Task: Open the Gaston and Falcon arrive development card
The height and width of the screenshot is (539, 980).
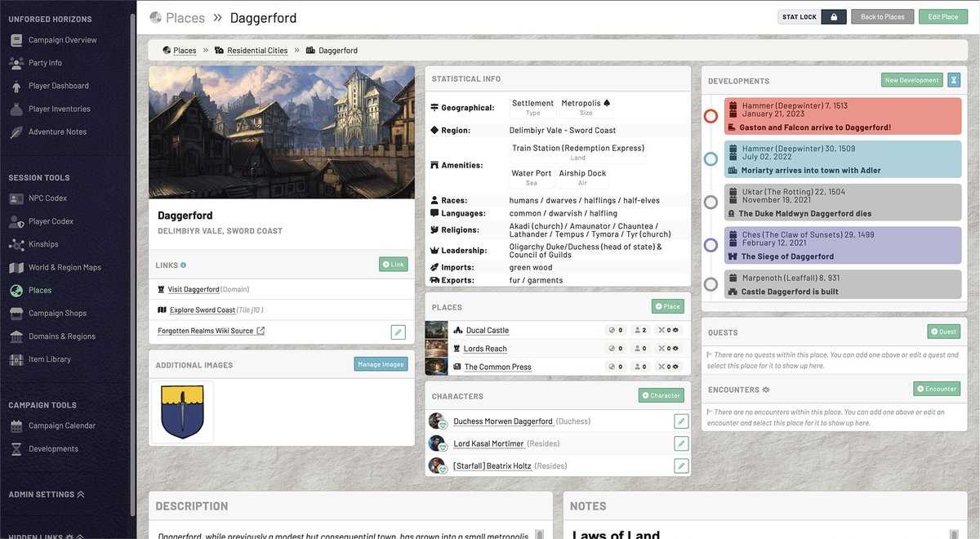Action: pos(843,116)
